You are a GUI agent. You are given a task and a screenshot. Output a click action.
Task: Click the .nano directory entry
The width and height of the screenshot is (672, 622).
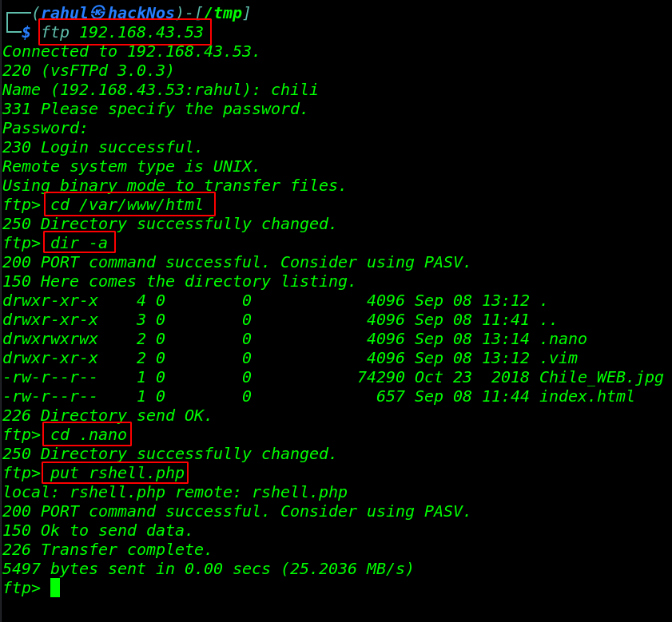[563, 339]
